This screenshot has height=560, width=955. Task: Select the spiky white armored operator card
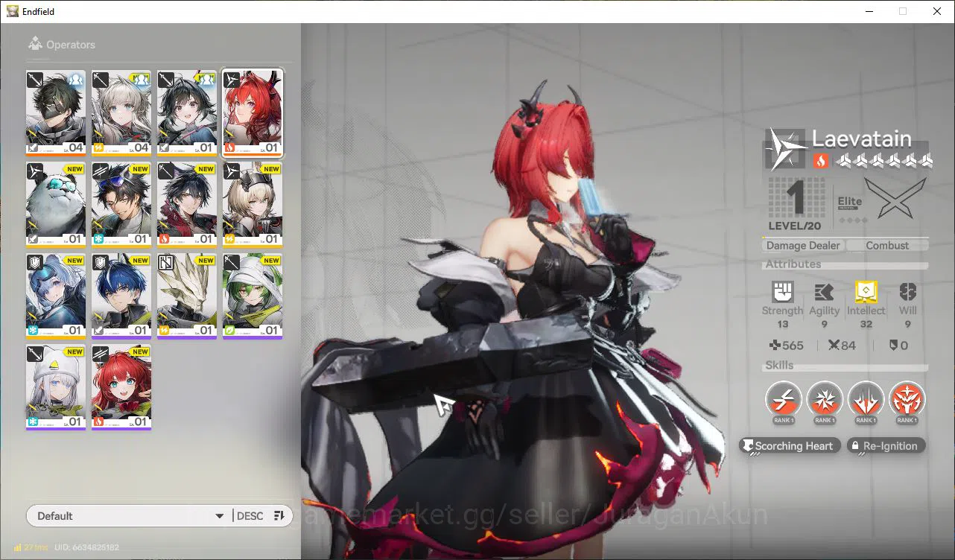click(x=187, y=296)
